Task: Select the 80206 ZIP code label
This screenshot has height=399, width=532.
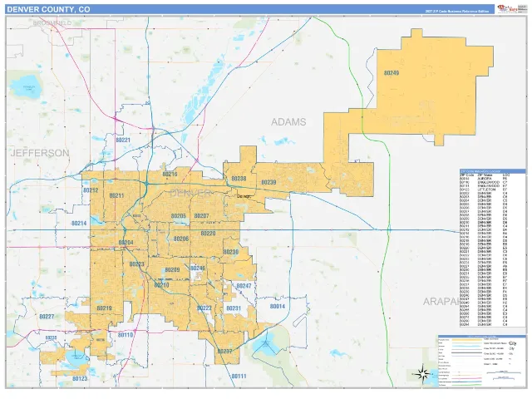Action: click(x=181, y=239)
